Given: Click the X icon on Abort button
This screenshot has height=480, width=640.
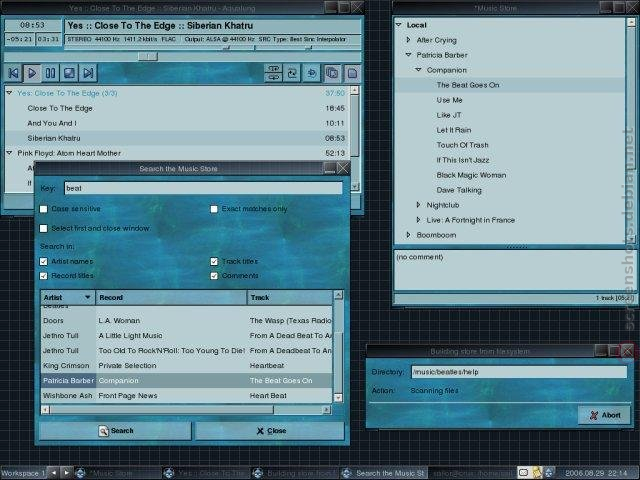Looking at the screenshot, I should (x=594, y=416).
